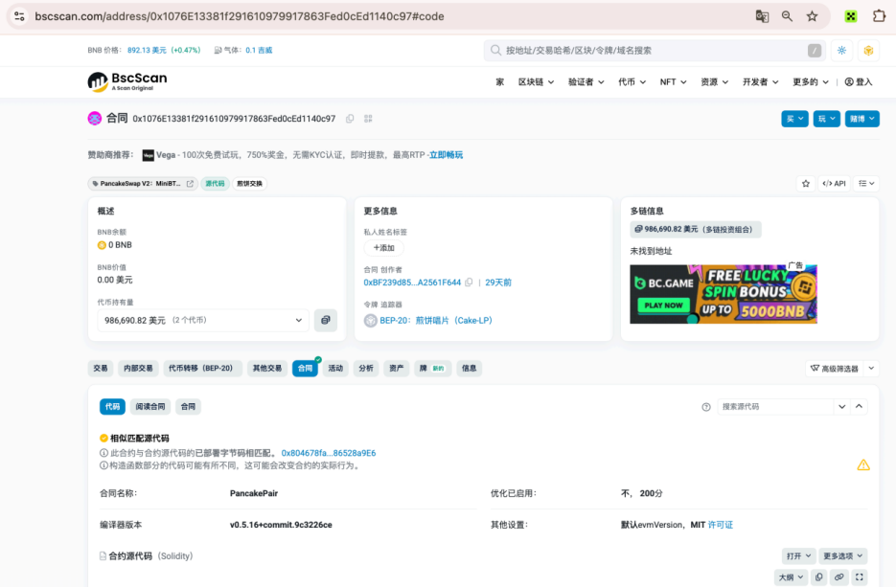The image size is (896, 588).
Task: Toggle the light/dark theme sun icon
Action: tap(841, 50)
